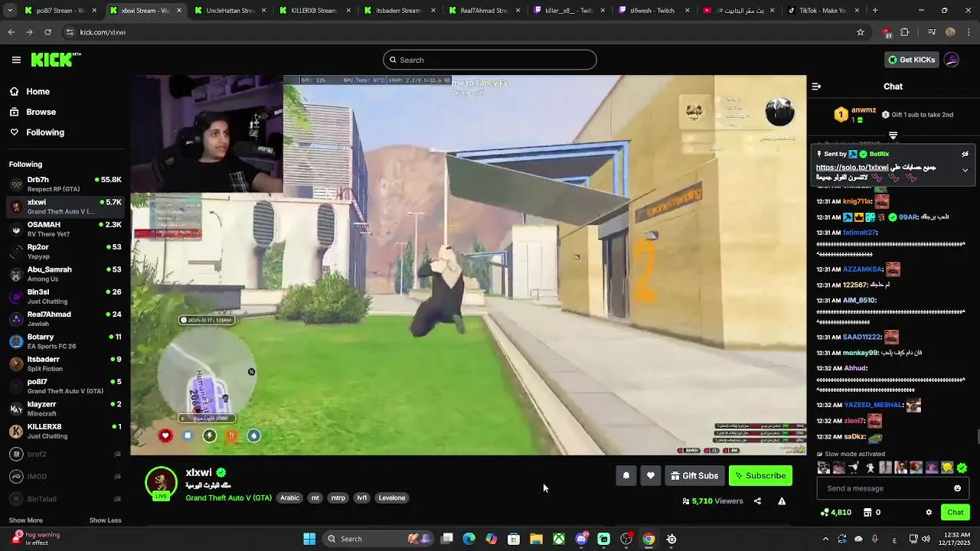
Task: Open klayzerr channel in following list
Action: tap(65, 409)
